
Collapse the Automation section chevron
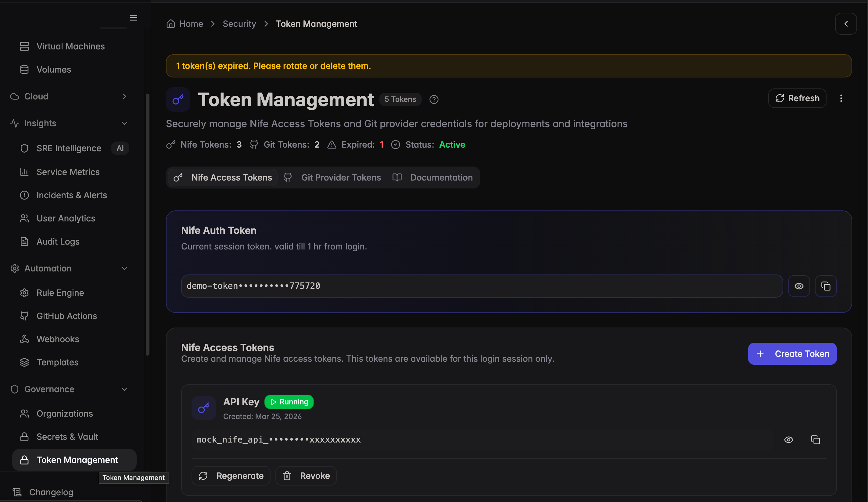124,268
